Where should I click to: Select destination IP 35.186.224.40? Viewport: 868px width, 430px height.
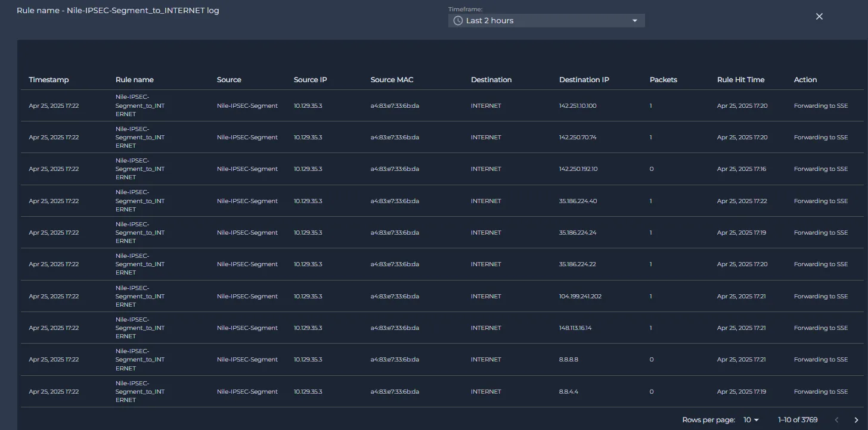coord(578,201)
